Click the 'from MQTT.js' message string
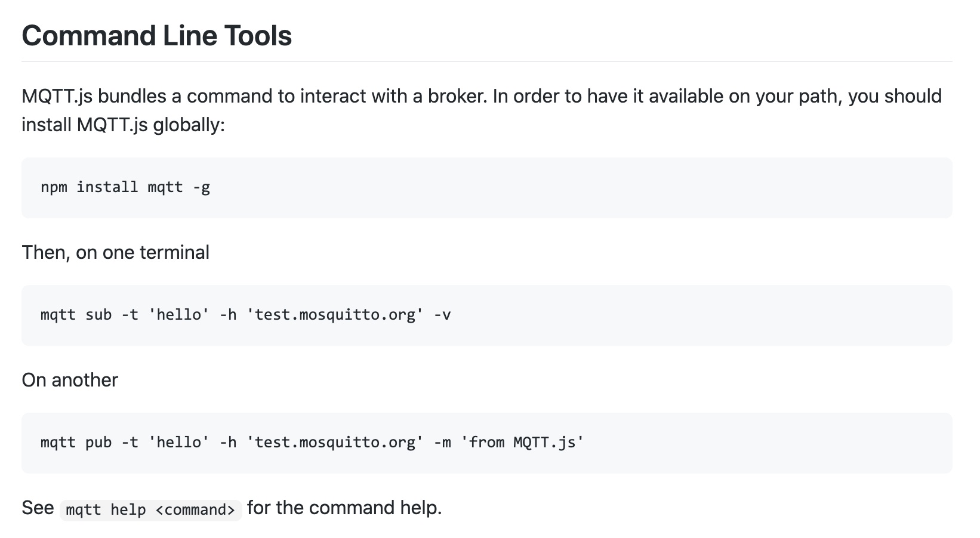Screen dimensions: 980x538 (x=522, y=443)
